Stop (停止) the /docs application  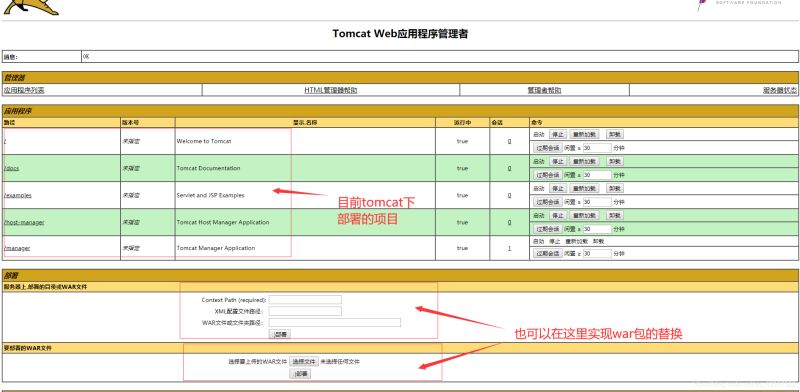coord(557,161)
